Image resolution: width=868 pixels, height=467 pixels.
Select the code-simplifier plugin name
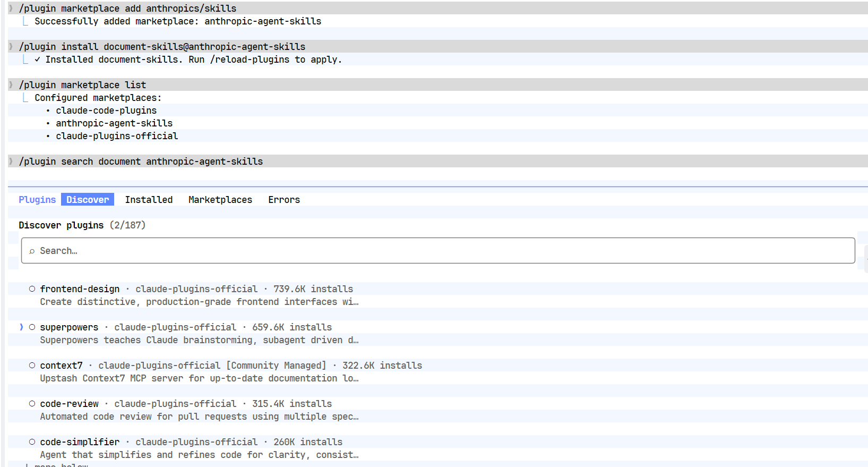click(x=80, y=442)
